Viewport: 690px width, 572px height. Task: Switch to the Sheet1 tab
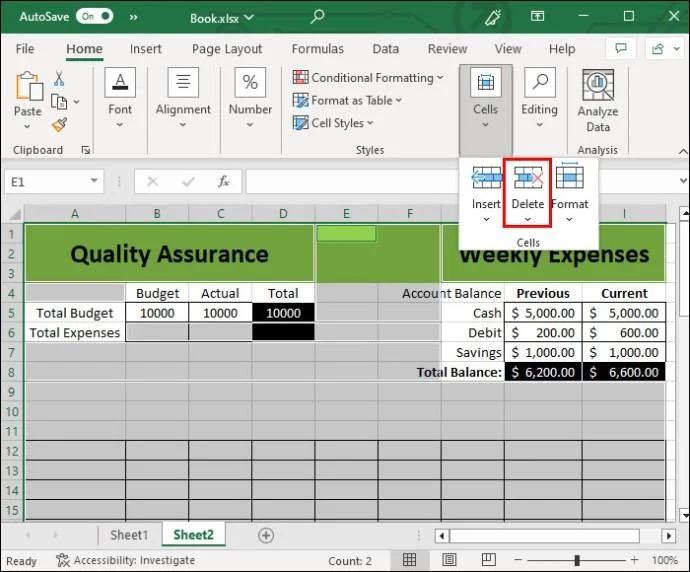[x=129, y=535]
